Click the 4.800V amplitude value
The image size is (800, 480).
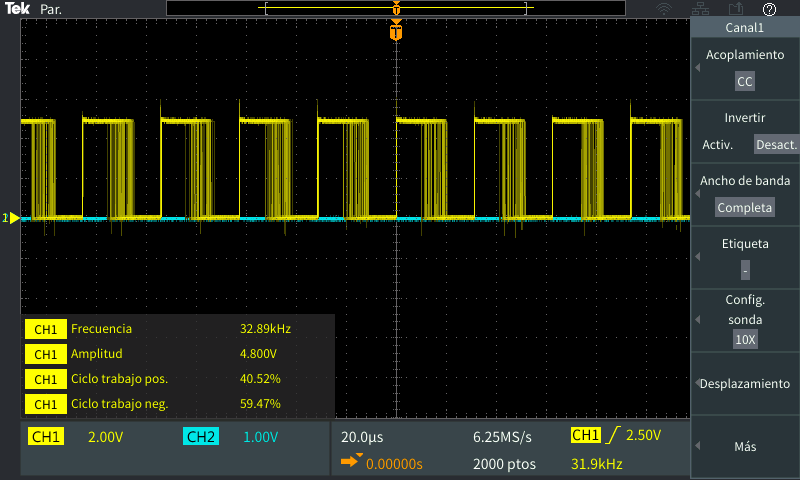tap(258, 354)
